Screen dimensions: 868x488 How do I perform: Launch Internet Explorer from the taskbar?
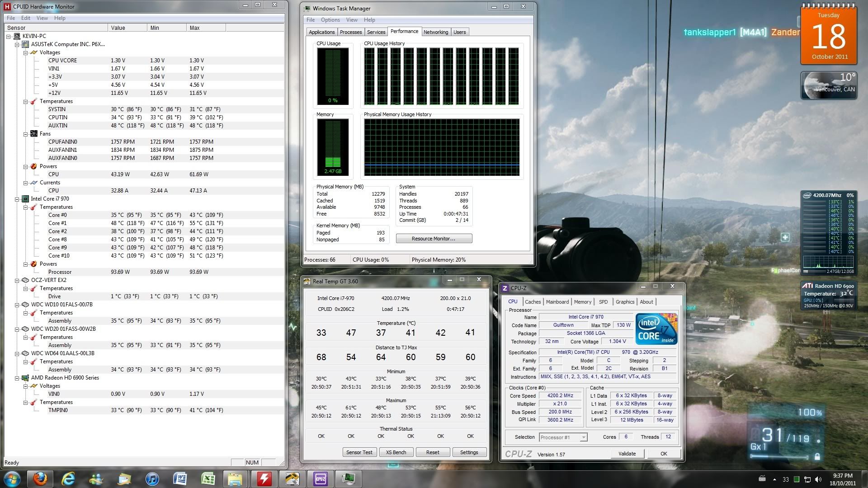pyautogui.click(x=68, y=479)
